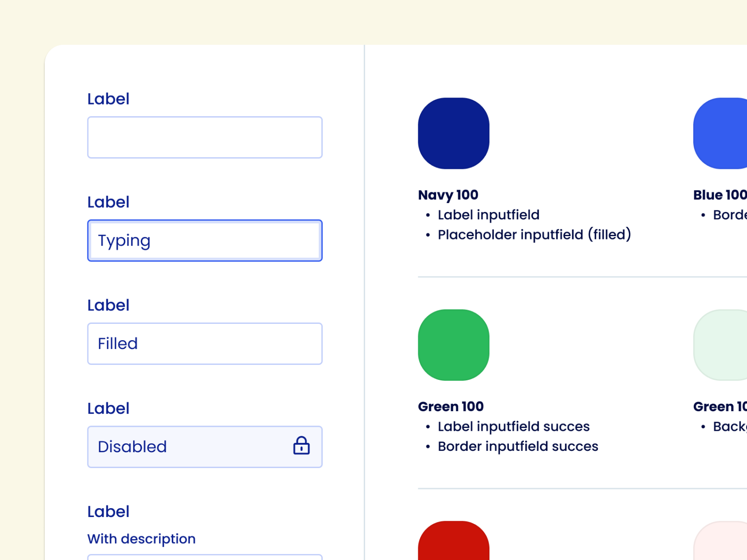Click the "Navy 100" heading
The image size is (747, 560).
448,195
